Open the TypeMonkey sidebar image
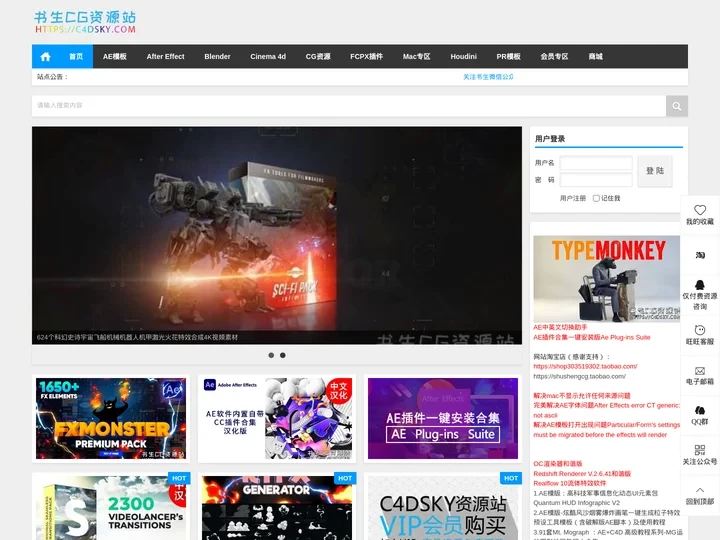720x540 pixels. [x=607, y=279]
